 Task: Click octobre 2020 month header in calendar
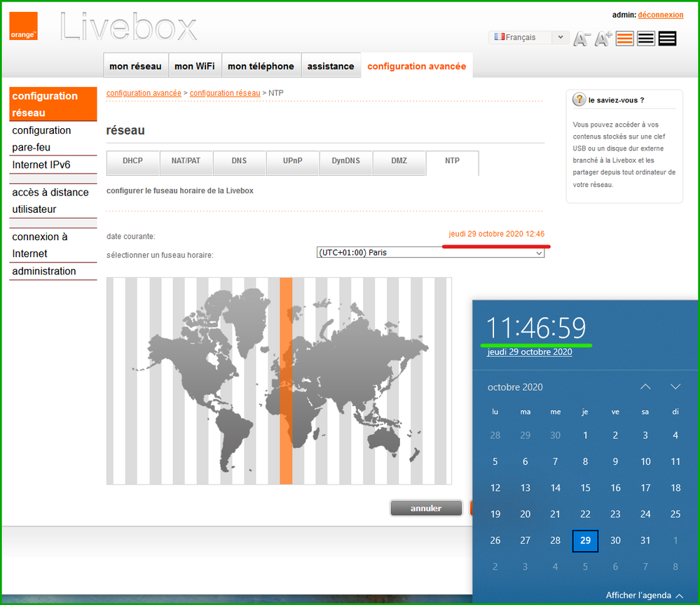tap(515, 387)
